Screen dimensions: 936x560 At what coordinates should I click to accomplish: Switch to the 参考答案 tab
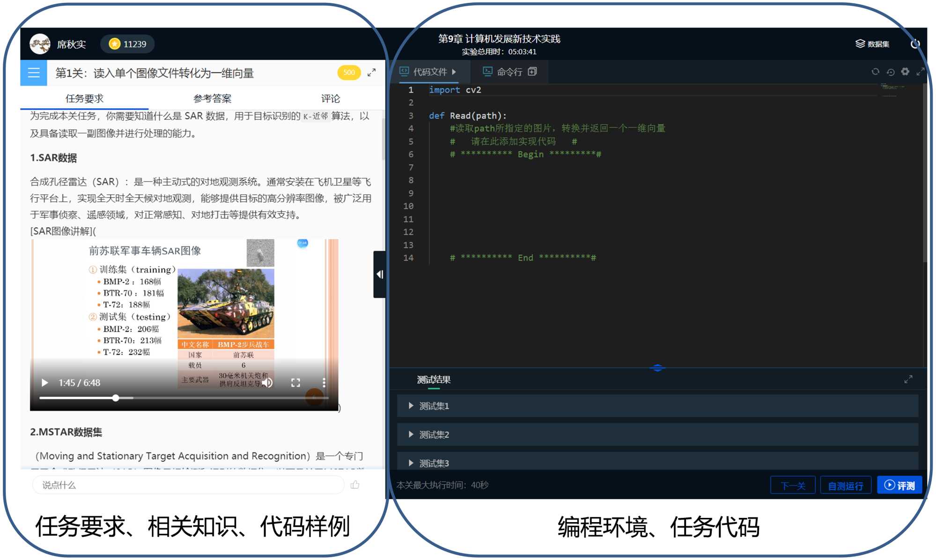tap(212, 98)
